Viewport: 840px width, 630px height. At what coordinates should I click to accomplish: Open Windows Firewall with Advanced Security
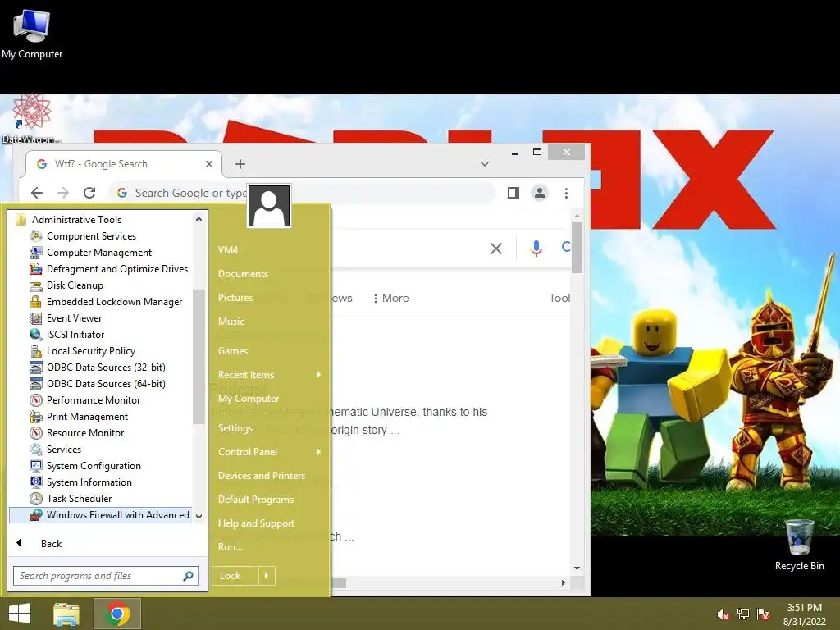[100, 515]
